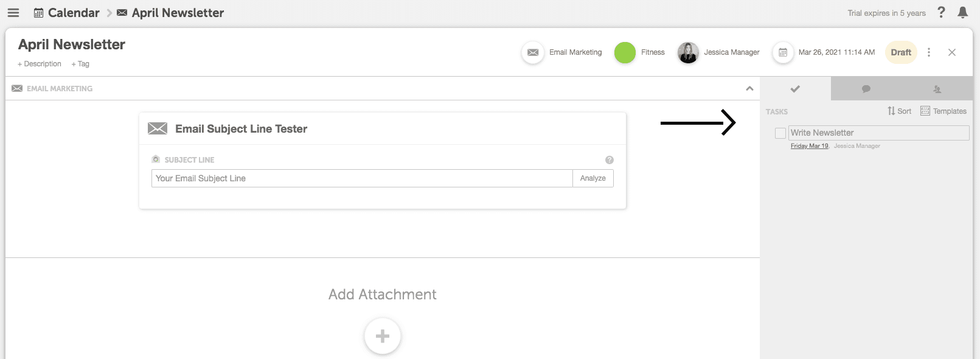Switch to the comments tab

866,89
